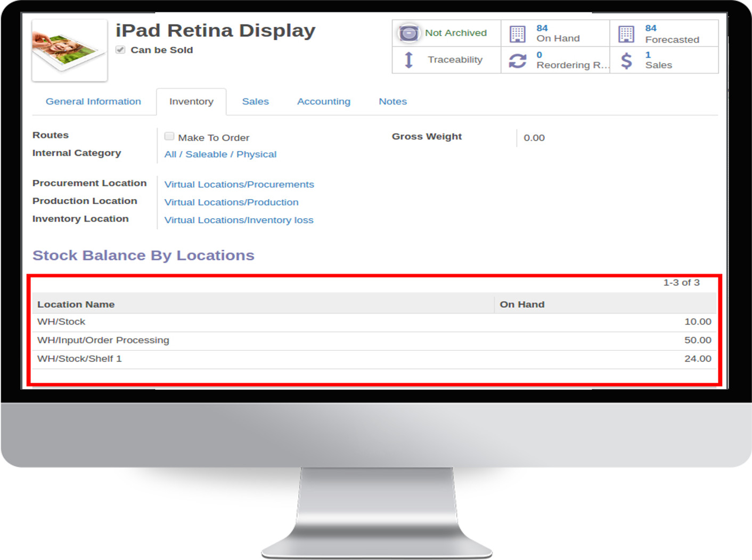Click the Gross Weight field label
Viewport: 752px width, 560px height.
pos(427,137)
